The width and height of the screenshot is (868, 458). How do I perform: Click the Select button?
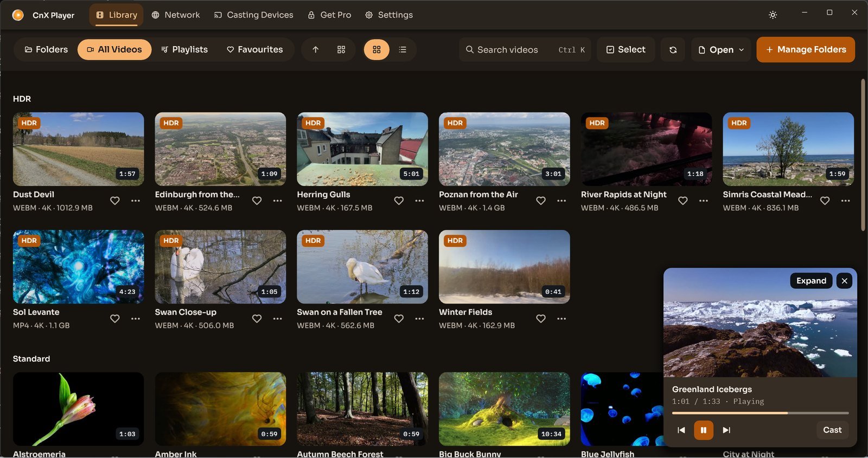point(626,49)
